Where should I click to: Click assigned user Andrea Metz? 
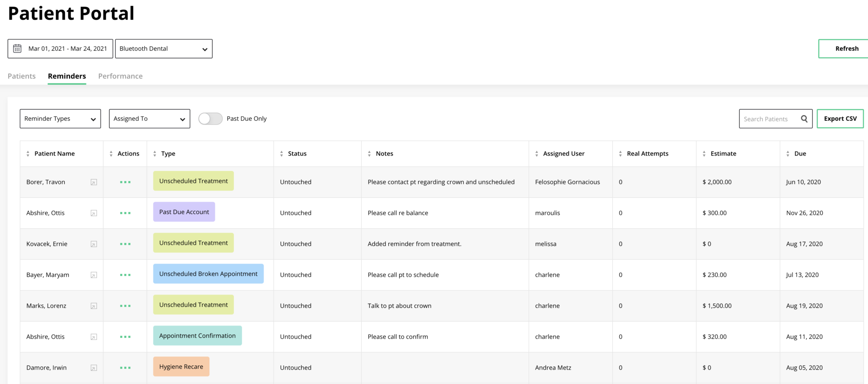click(553, 368)
